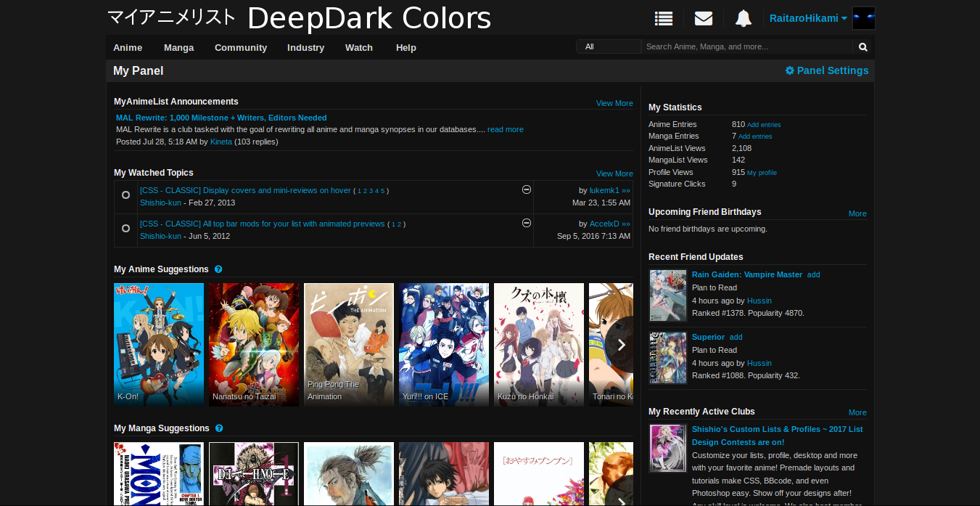980x506 pixels.
Task: Open Rain Gaiden: Vampire Master link
Action: (747, 274)
